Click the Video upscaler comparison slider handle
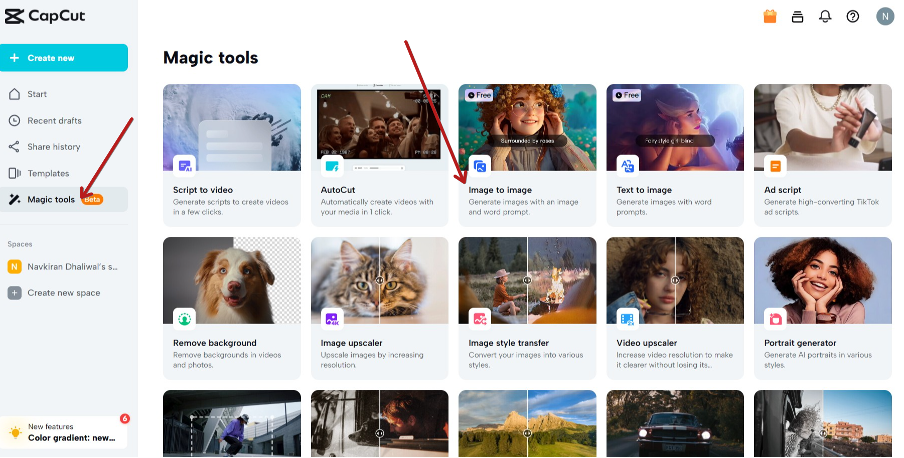This screenshot has height=458, width=904. pyautogui.click(x=675, y=280)
